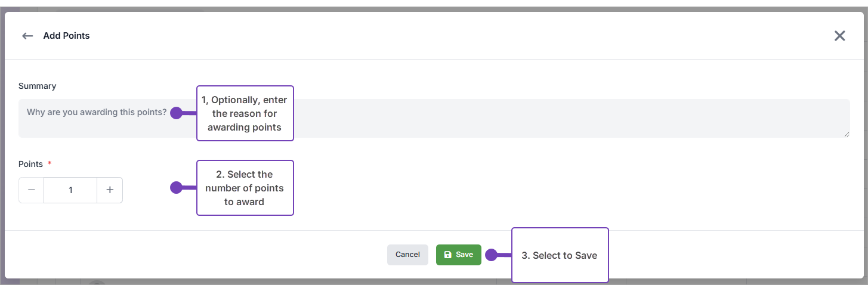Click the red required asterisk by Points

click(50, 163)
